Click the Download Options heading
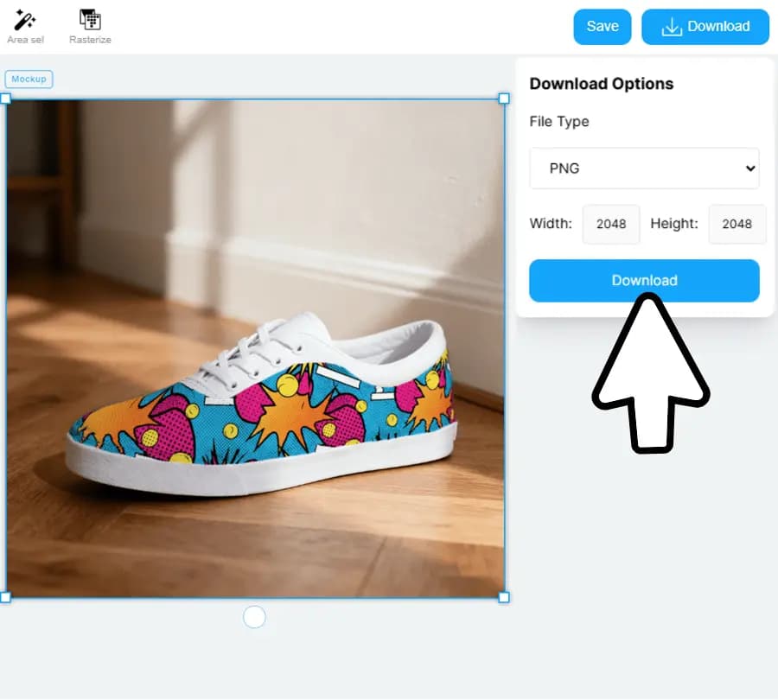 click(x=601, y=84)
